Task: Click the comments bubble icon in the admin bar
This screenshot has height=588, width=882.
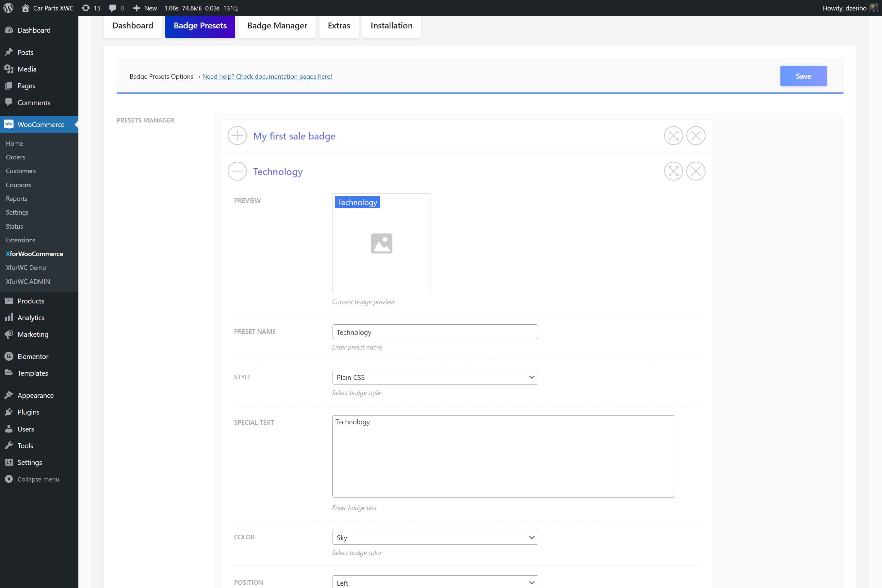Action: 112,8
